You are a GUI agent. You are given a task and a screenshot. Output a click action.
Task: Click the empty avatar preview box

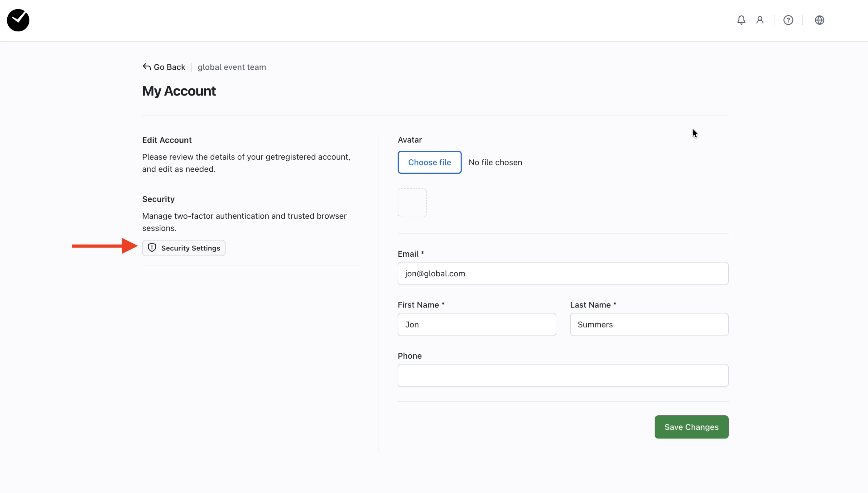click(x=412, y=203)
